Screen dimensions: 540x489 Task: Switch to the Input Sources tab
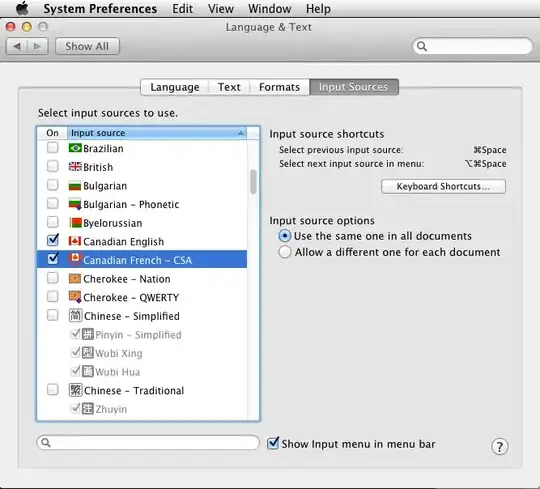coord(354,87)
